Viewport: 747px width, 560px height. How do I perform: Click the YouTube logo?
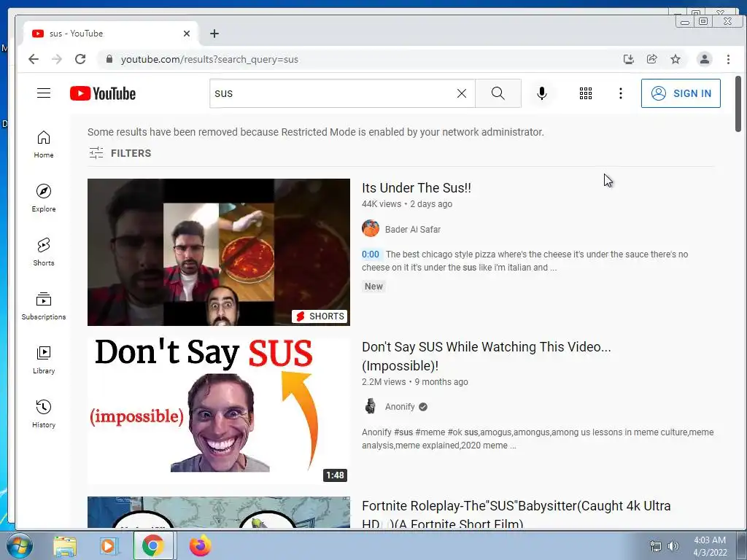pos(103,93)
